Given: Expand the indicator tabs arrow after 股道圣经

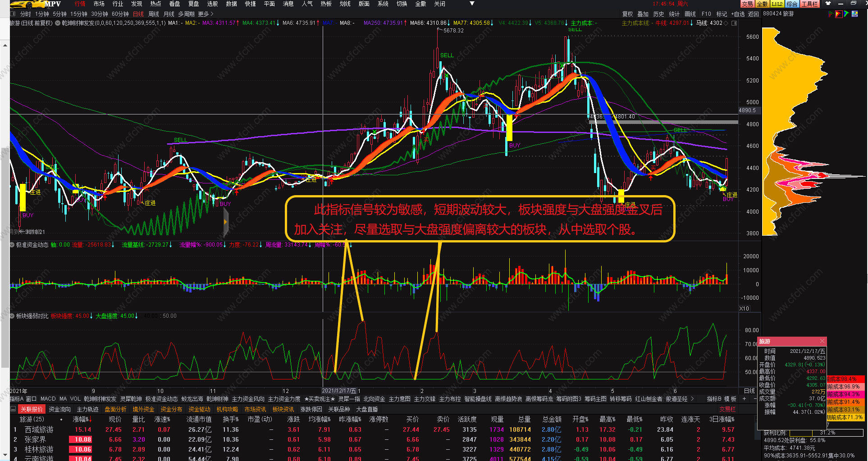Looking at the screenshot, I should click(x=692, y=399).
